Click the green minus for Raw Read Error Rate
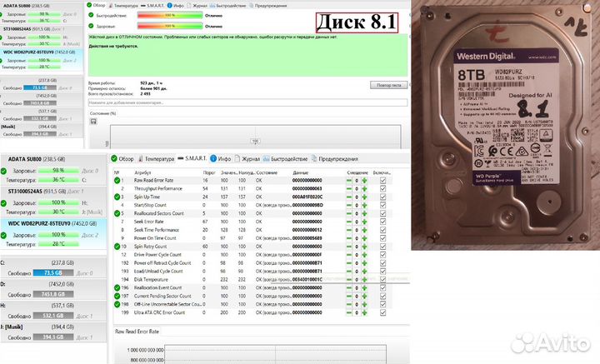The height and width of the screenshot is (364, 600). tap(349, 181)
